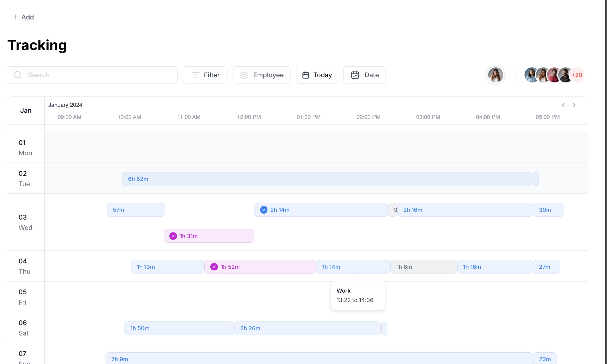Select the 06 Sat day row
This screenshot has width=607, height=364.
(x=25, y=328)
